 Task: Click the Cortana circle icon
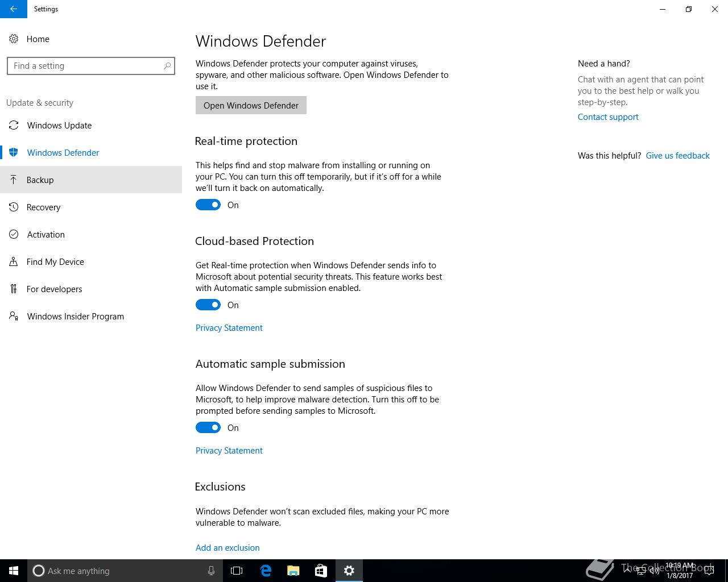click(x=39, y=571)
